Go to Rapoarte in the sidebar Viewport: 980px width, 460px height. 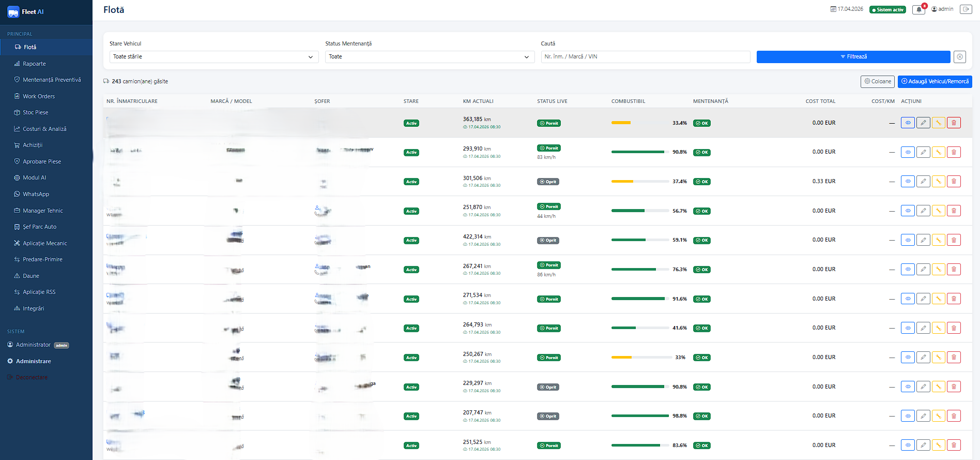pos(34,64)
